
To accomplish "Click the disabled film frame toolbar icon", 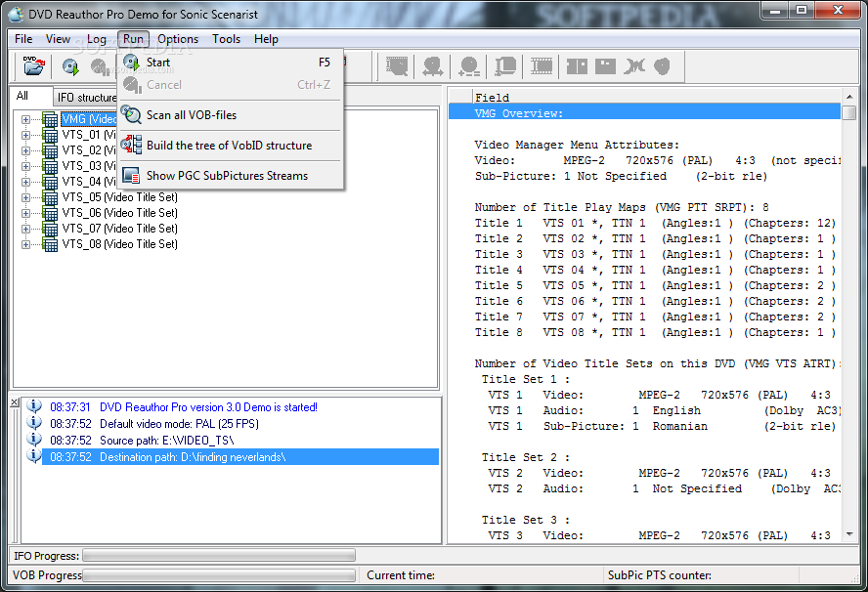I will (x=542, y=65).
